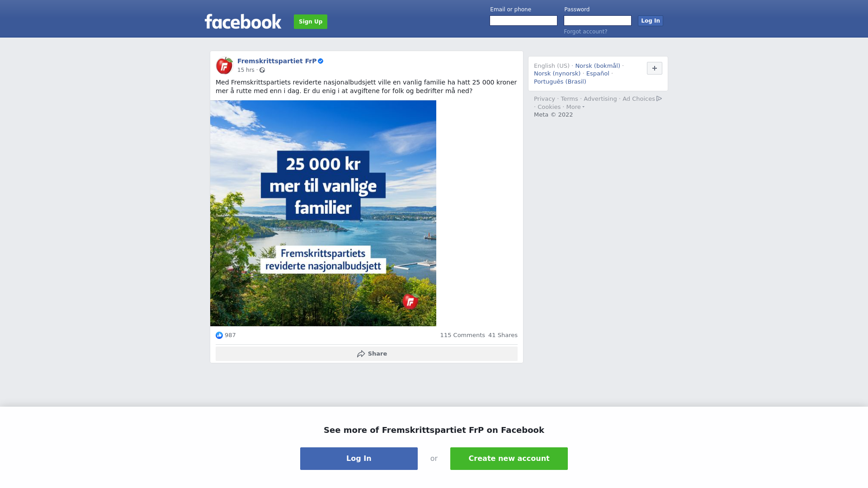Viewport: 868px width, 488px height.
Task: Select Norsk (bokmål) language
Action: pos(598,66)
